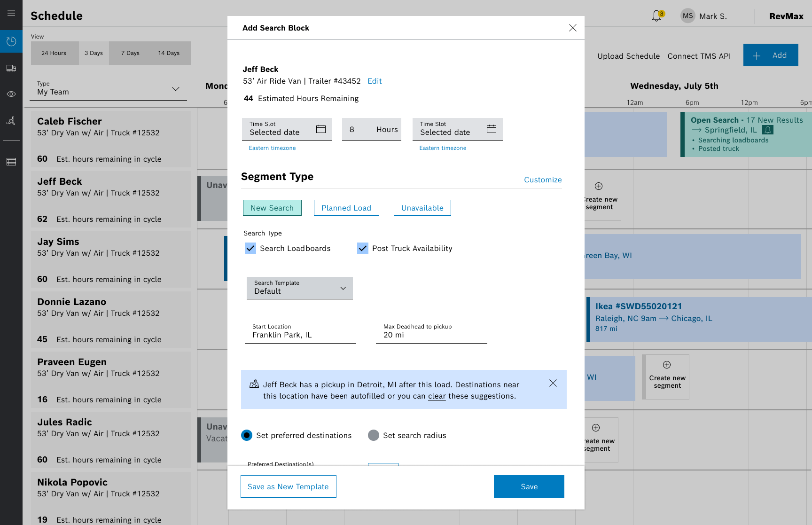Click the schedule clock sidebar icon
Screen dimensions: 812x525
click(11, 42)
